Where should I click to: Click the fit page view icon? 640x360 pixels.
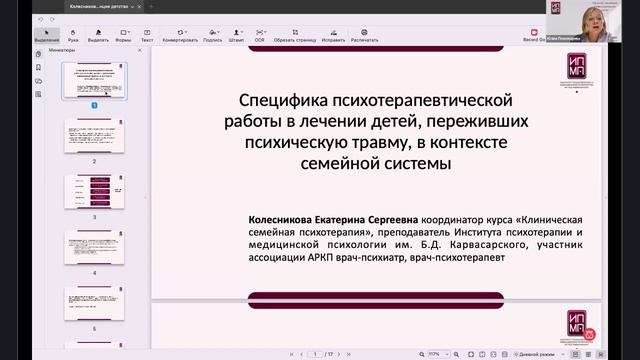pyautogui.click(x=471, y=354)
